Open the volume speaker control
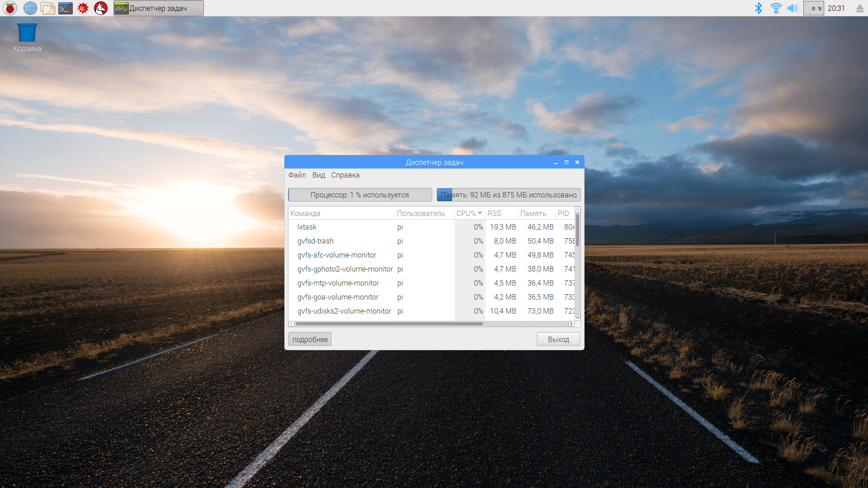868x488 pixels. [793, 8]
